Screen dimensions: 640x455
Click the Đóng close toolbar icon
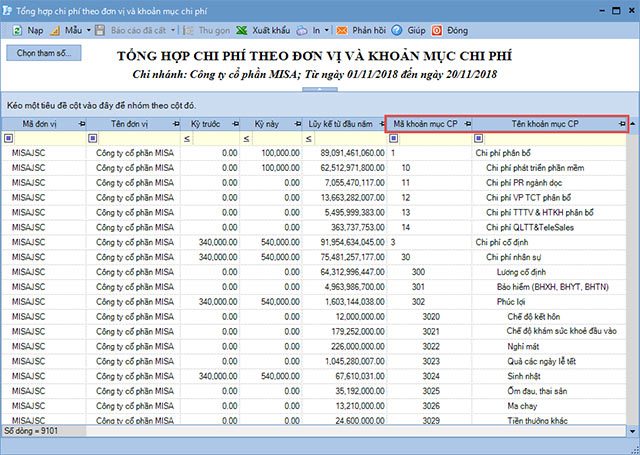tap(437, 30)
